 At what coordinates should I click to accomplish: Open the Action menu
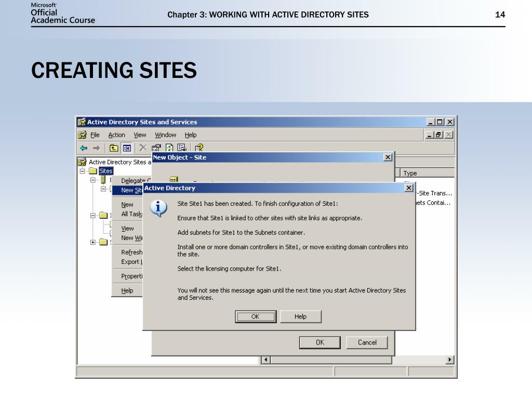click(x=117, y=135)
